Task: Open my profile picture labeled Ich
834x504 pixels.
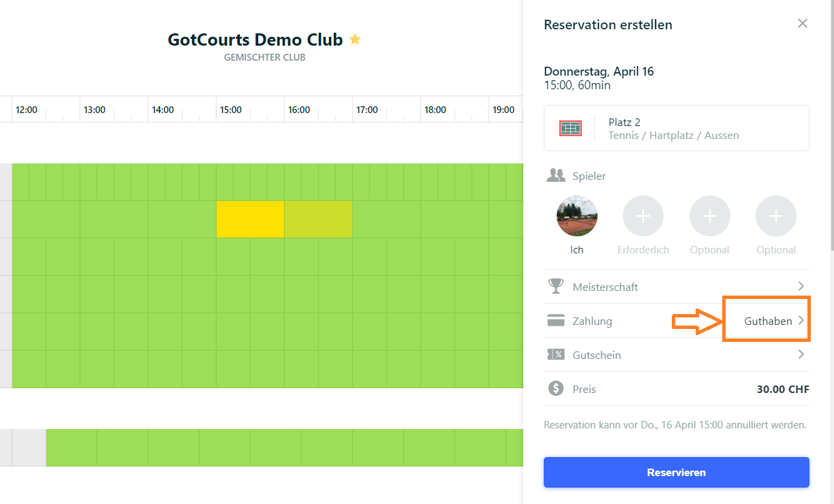Action: 577,216
